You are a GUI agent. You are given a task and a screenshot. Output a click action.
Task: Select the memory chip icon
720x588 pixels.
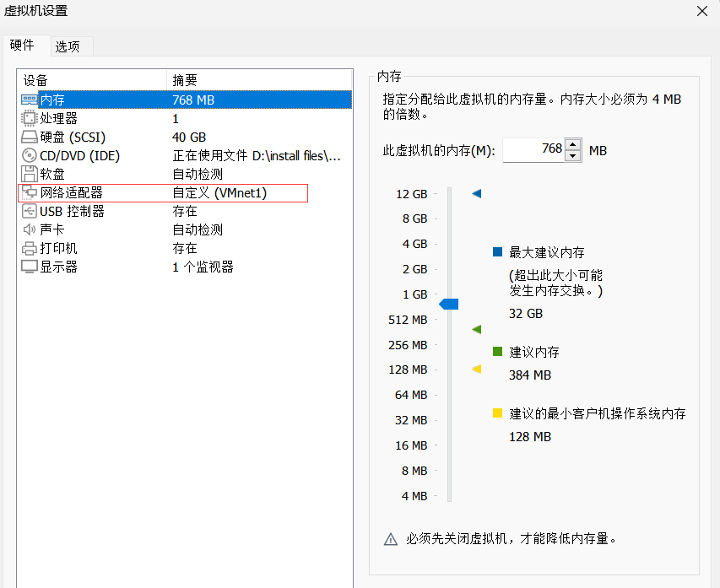click(x=30, y=100)
